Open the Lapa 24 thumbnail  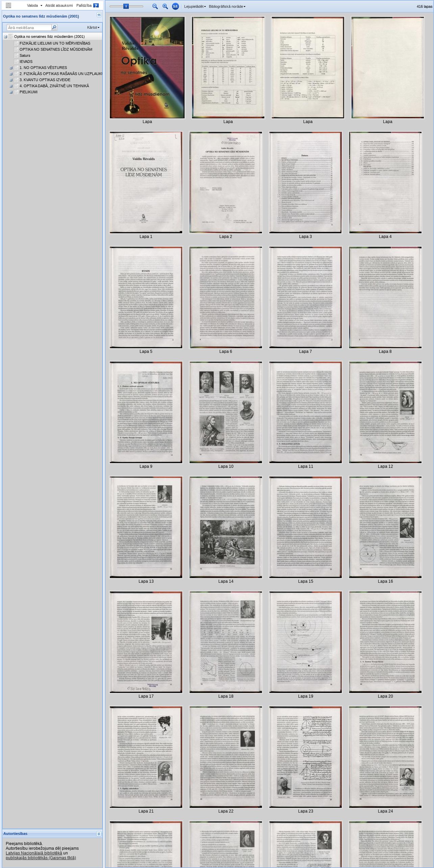click(385, 757)
